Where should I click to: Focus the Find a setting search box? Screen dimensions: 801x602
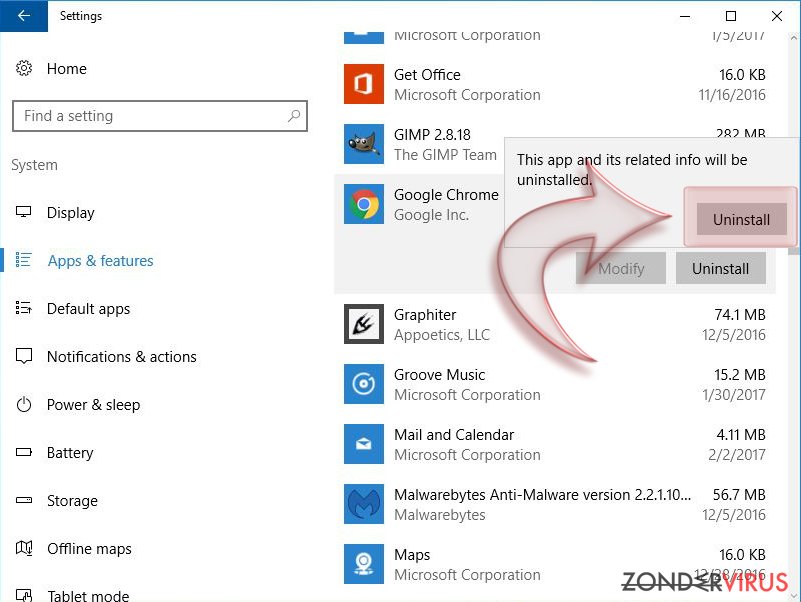[x=160, y=116]
